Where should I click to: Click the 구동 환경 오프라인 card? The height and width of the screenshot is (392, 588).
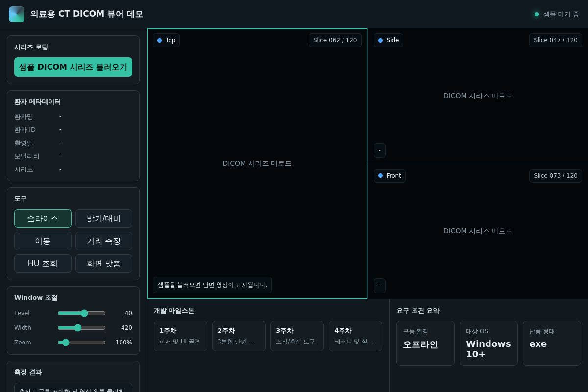[425, 343]
